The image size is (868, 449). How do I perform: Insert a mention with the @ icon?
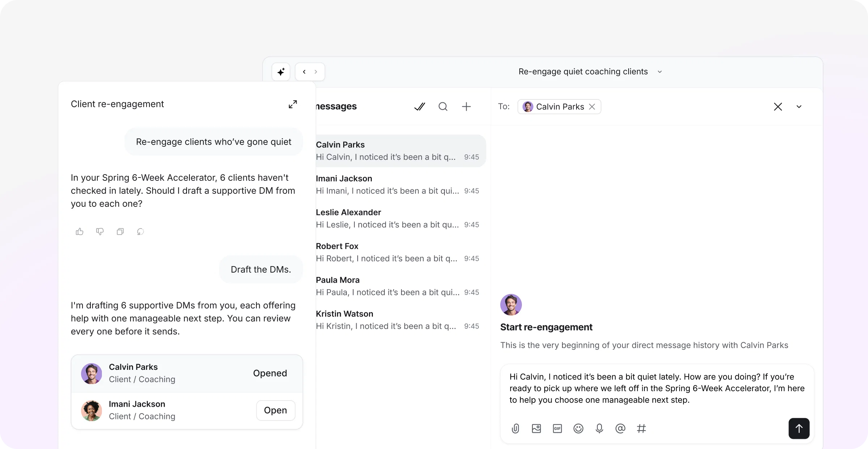[x=620, y=428]
